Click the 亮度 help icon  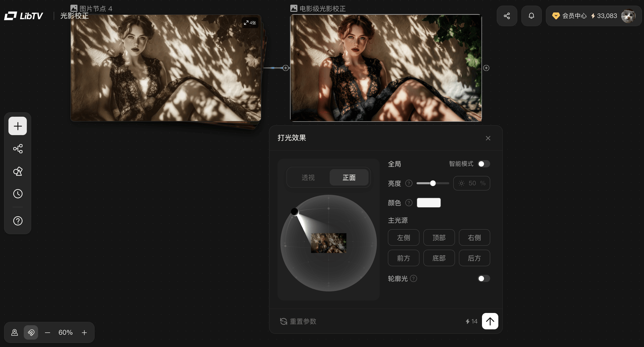(x=409, y=183)
